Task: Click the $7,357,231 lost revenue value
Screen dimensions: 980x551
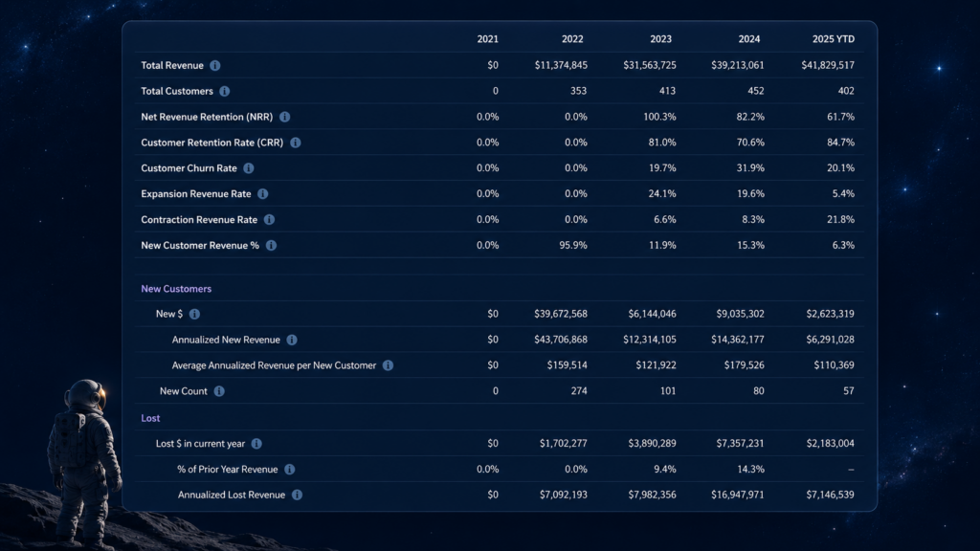Action: tap(740, 443)
